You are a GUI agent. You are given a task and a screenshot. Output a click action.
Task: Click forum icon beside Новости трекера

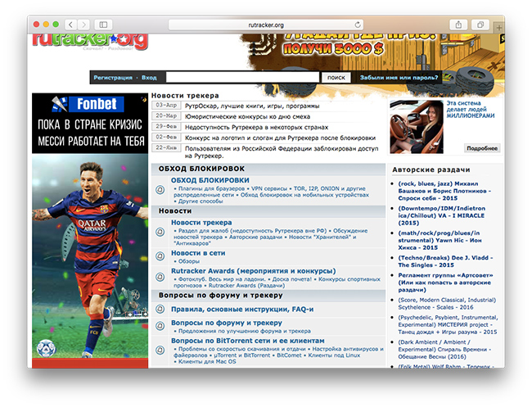click(x=160, y=232)
